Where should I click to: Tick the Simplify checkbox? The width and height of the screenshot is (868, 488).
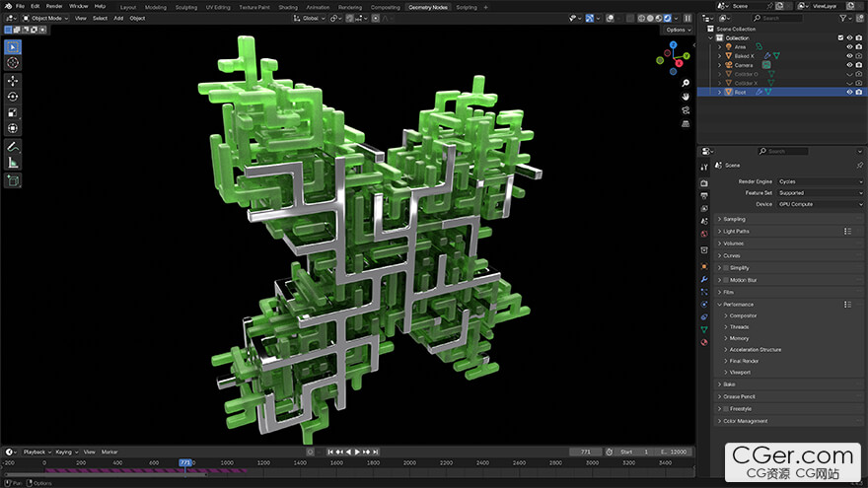pyautogui.click(x=726, y=267)
